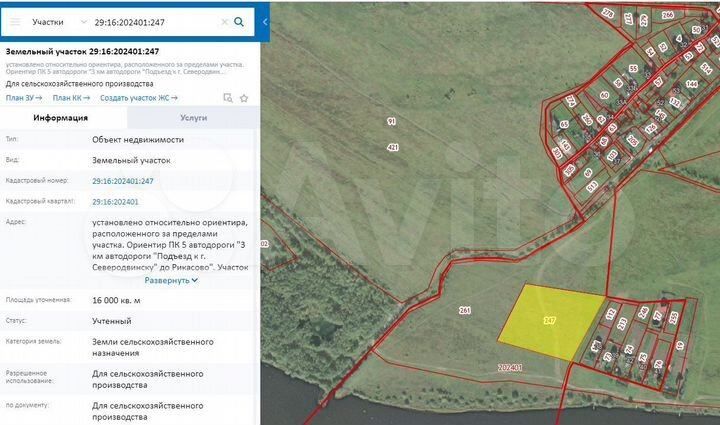Select parcel label 55 on map

click(x=633, y=68)
